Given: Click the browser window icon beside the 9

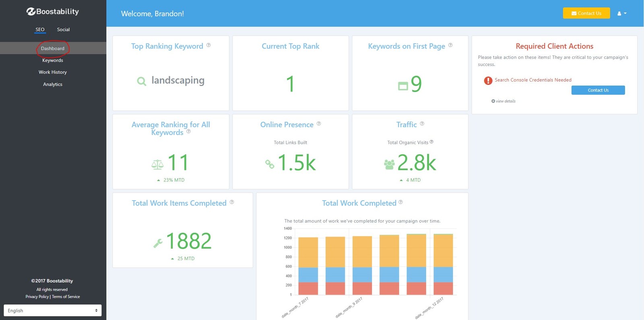Looking at the screenshot, I should point(403,86).
